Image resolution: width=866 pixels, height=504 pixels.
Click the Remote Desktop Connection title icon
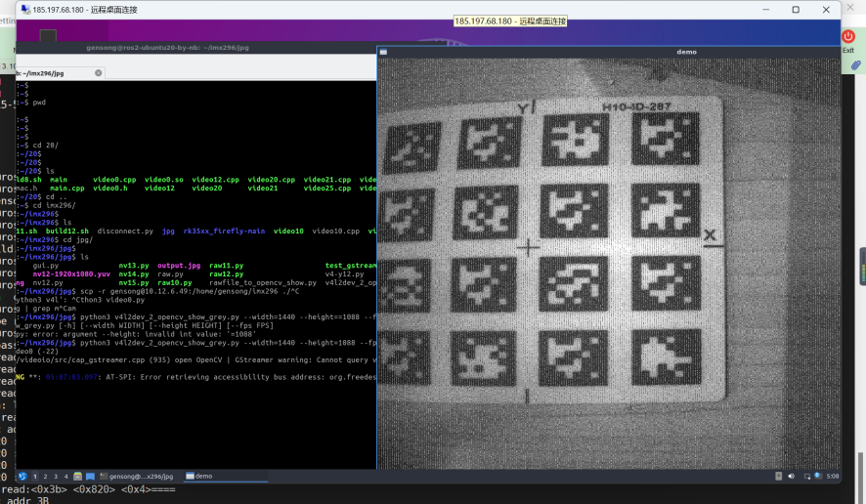point(25,10)
